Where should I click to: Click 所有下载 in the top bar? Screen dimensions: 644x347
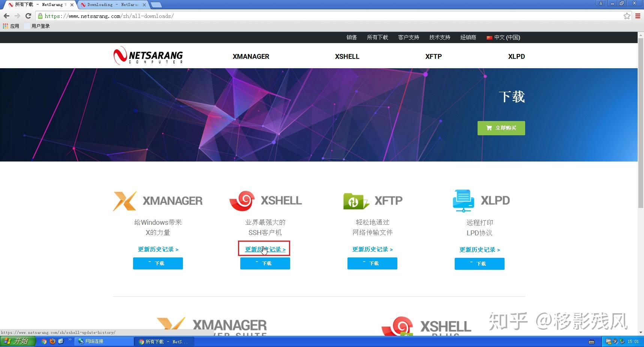377,37
